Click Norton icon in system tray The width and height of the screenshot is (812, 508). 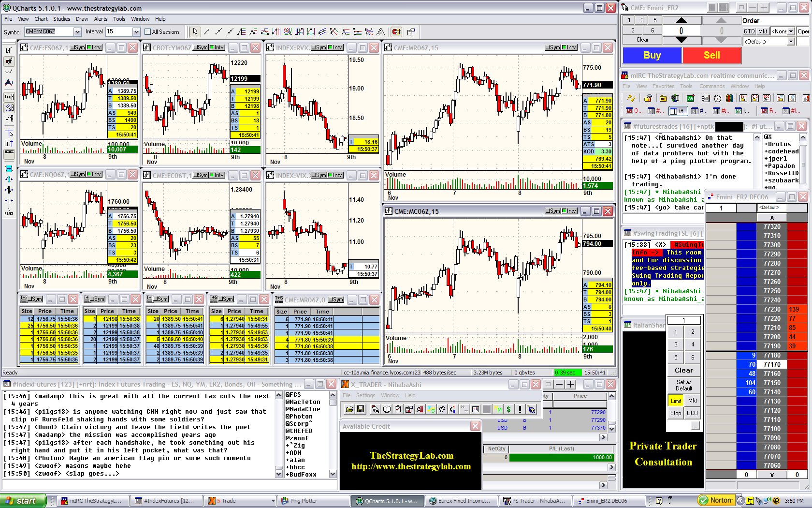tap(716, 500)
